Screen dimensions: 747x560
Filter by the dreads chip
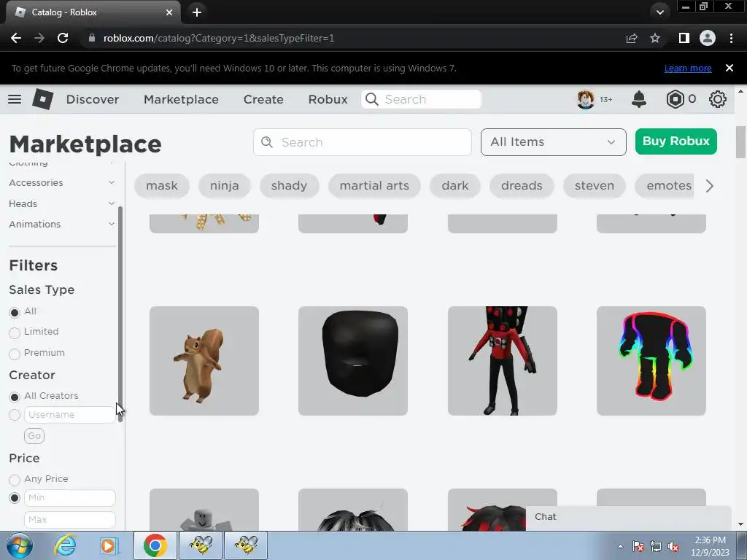pos(522,185)
